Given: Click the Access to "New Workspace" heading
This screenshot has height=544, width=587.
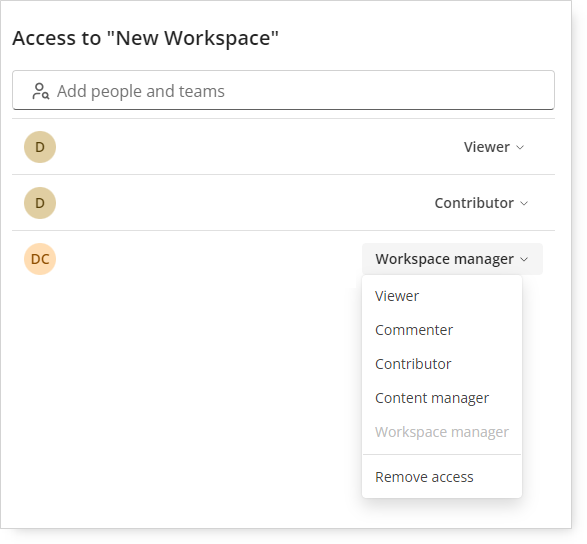Looking at the screenshot, I should [146, 38].
